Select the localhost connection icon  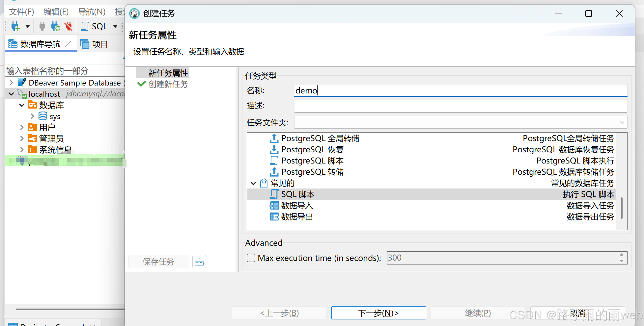point(22,94)
